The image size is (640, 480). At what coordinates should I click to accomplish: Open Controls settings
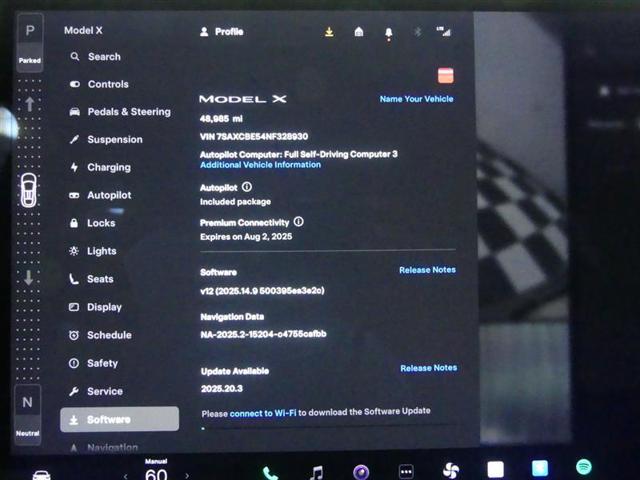point(99,84)
